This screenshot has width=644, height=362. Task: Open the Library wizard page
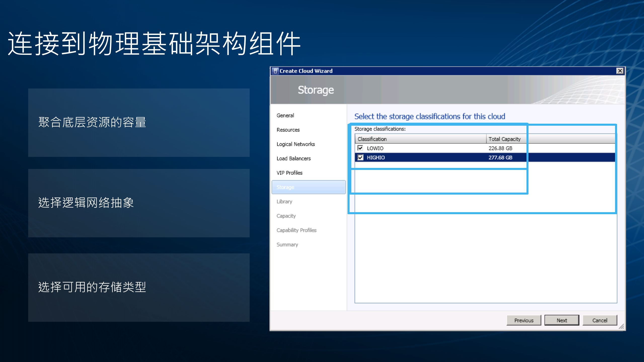[x=284, y=201]
